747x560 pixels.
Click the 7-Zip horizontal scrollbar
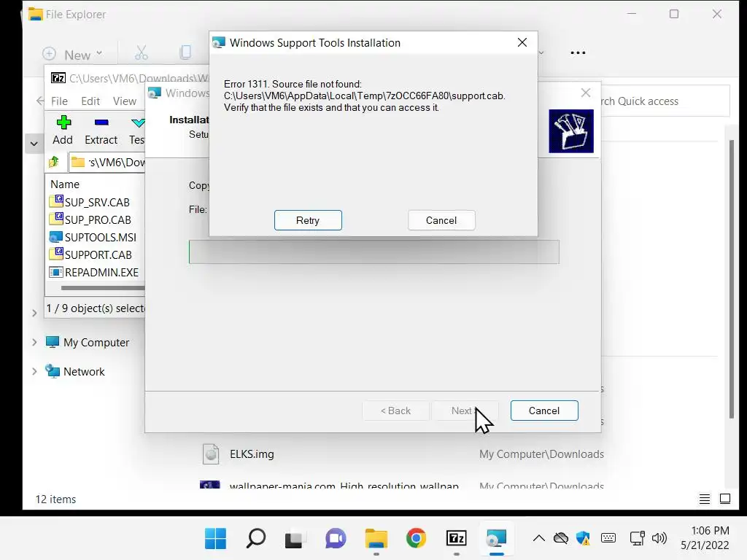[x=102, y=287]
